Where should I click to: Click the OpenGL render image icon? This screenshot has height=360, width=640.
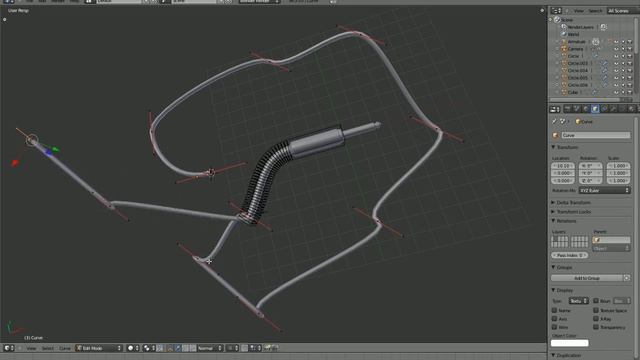(x=267, y=348)
